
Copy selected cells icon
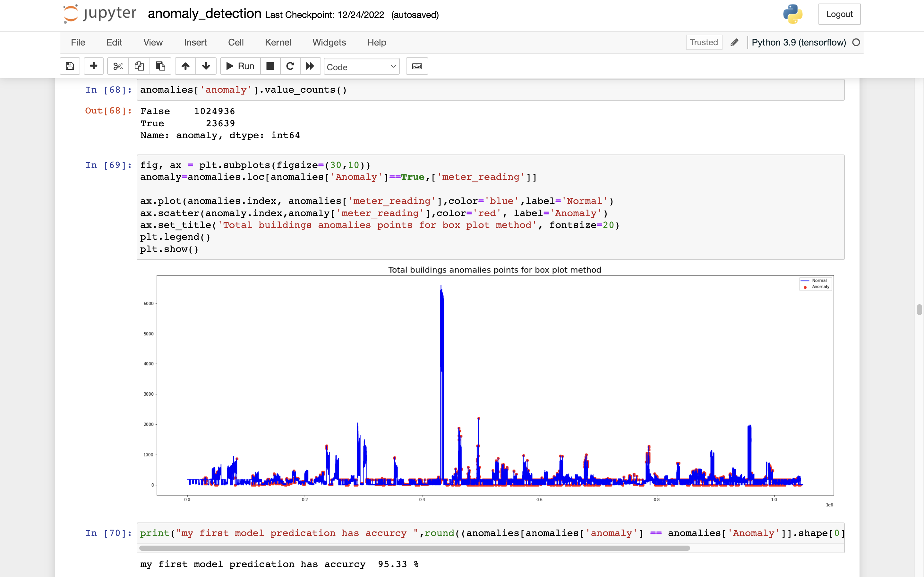pos(139,66)
